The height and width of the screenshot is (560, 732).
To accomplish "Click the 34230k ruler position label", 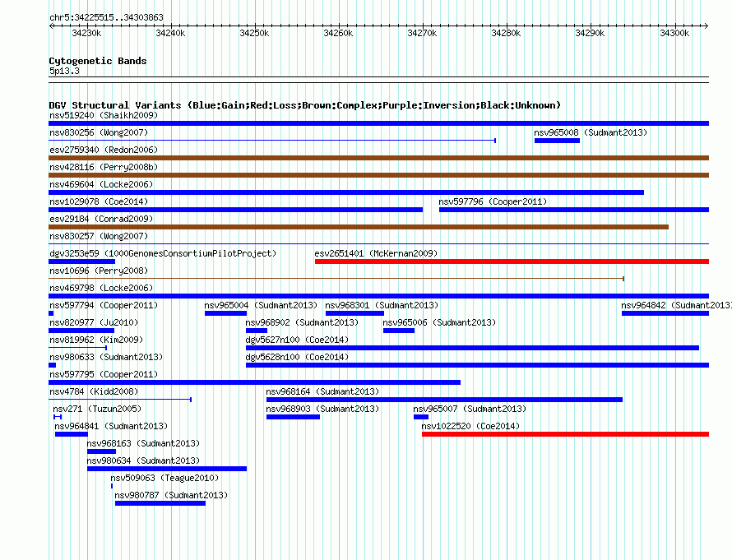I will (86, 33).
